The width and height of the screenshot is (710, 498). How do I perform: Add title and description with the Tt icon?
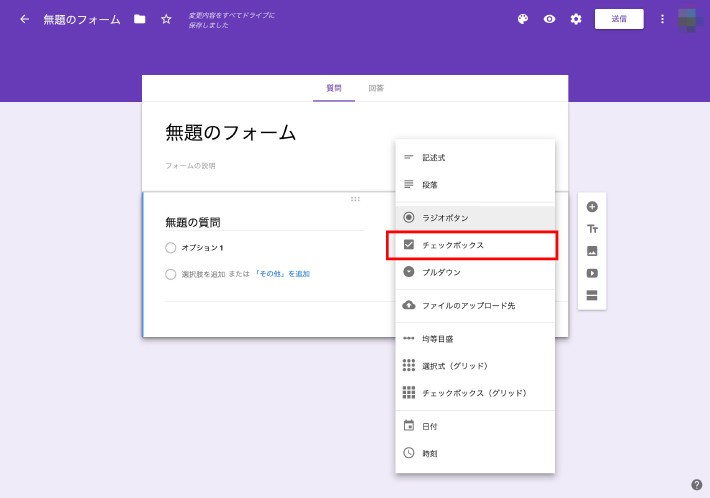(592, 229)
